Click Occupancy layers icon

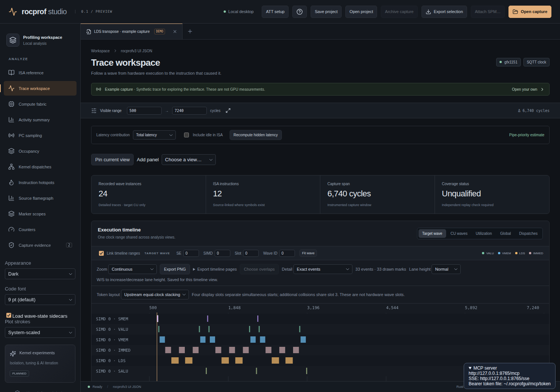(x=12, y=151)
